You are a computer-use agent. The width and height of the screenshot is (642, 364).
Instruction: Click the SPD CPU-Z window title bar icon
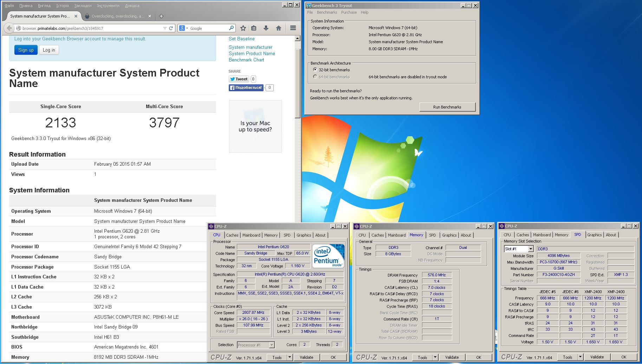tap(502, 226)
